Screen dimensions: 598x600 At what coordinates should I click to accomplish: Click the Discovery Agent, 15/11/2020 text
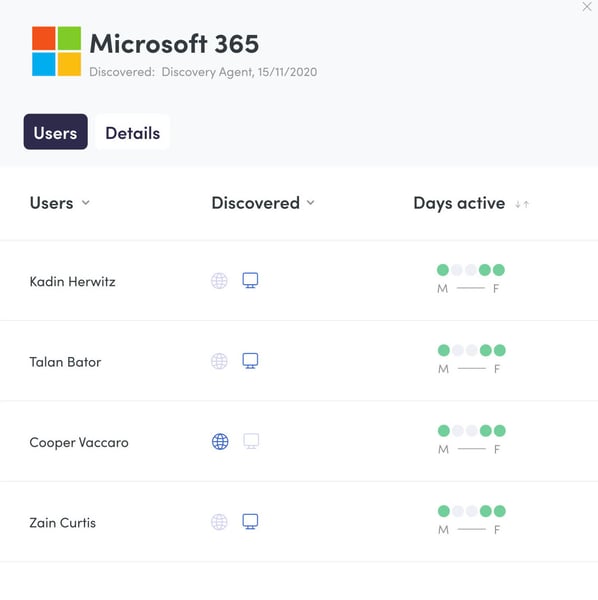tap(239, 72)
